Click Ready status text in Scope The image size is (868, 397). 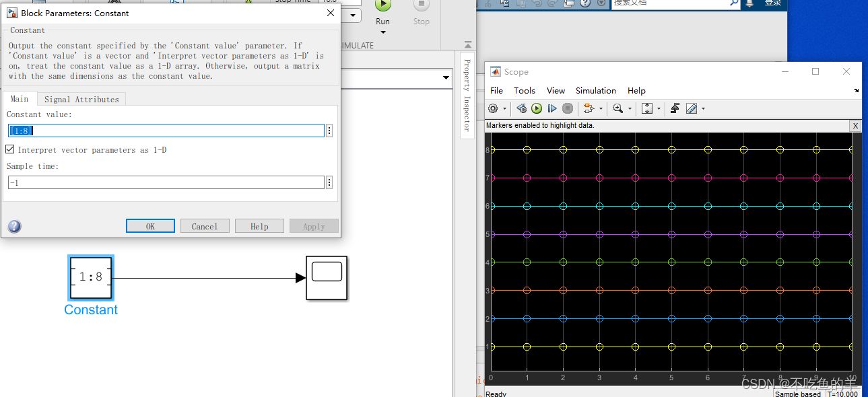pyautogui.click(x=496, y=394)
